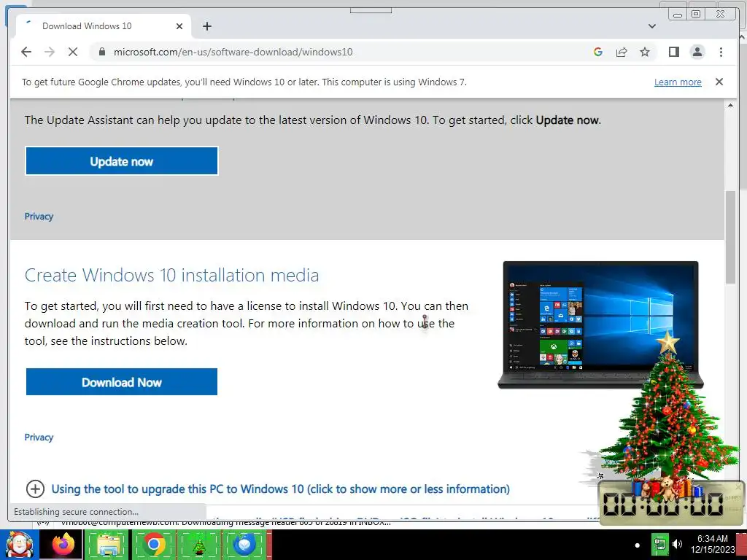747x560 pixels.
Task: Switch to Chrome in the taskbar
Action: pos(153,545)
